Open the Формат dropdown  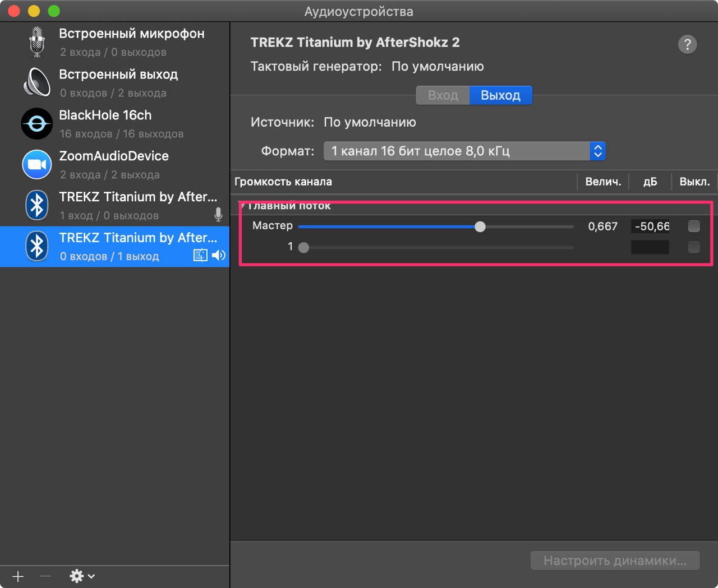(464, 151)
